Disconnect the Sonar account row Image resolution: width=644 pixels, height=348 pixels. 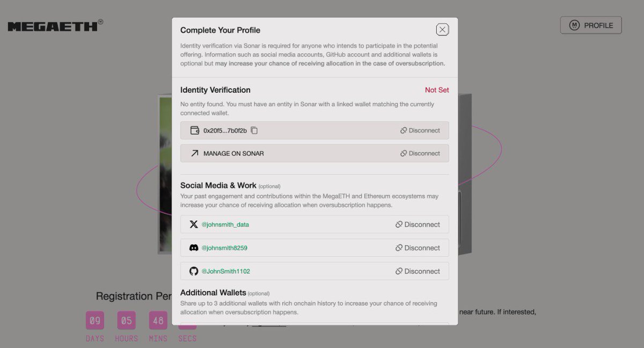pyautogui.click(x=420, y=154)
